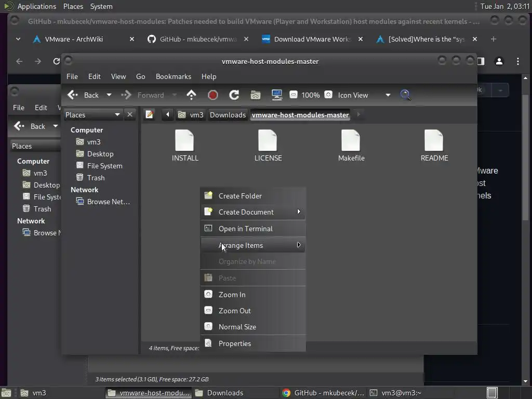Click the Up parent-folder arrow icon
The width and height of the screenshot is (532, 399).
click(x=191, y=95)
